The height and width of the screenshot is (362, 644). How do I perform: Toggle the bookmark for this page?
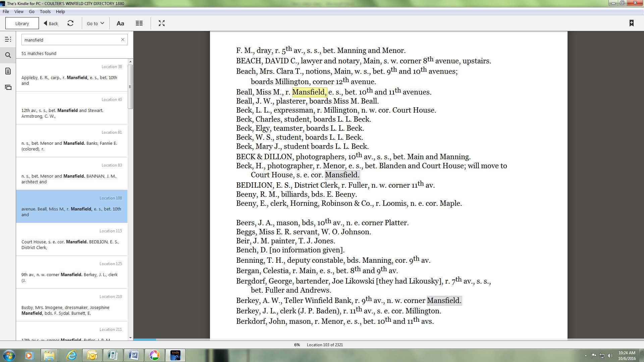coord(631,23)
